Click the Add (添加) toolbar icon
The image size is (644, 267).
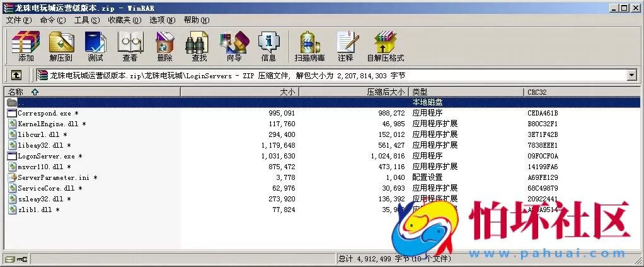pyautogui.click(x=26, y=46)
